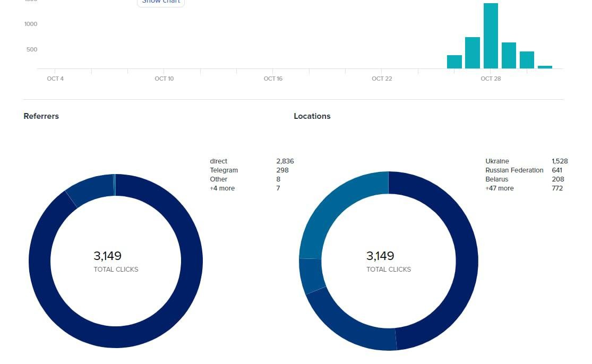Click the 'OCT 22' axis label

(382, 79)
